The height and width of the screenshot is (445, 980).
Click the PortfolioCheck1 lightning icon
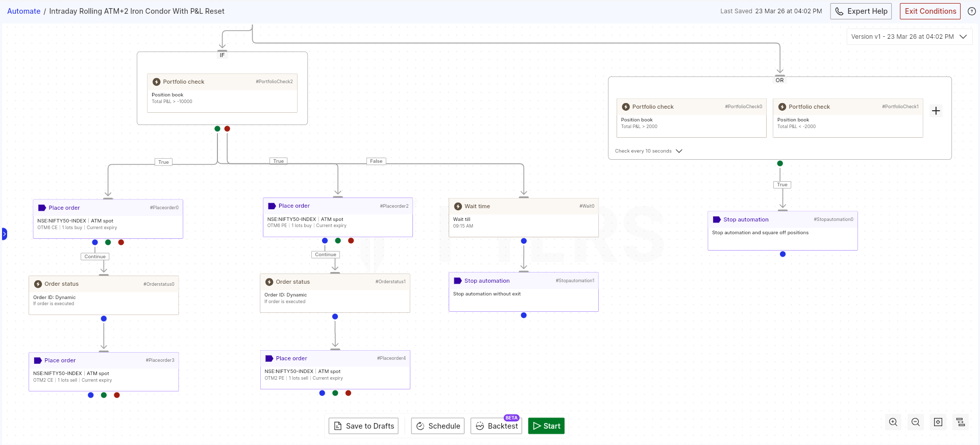tap(782, 107)
